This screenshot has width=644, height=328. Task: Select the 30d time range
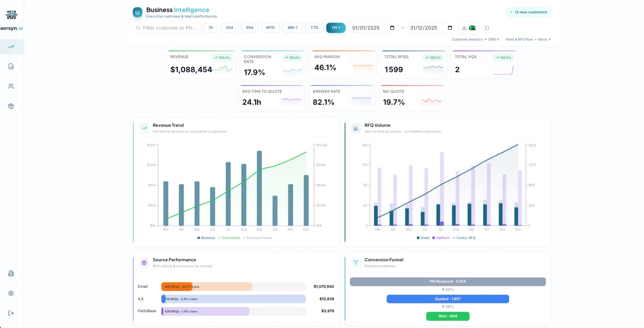(229, 28)
